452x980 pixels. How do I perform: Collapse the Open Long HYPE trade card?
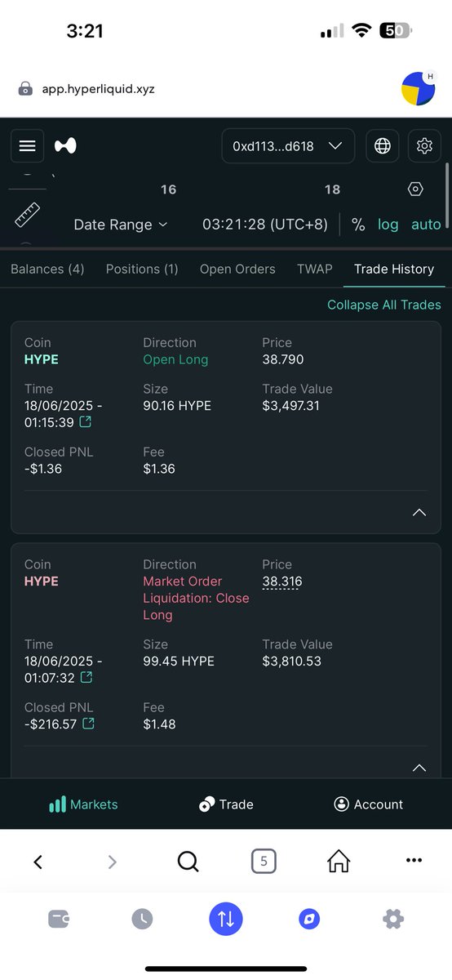[419, 513]
